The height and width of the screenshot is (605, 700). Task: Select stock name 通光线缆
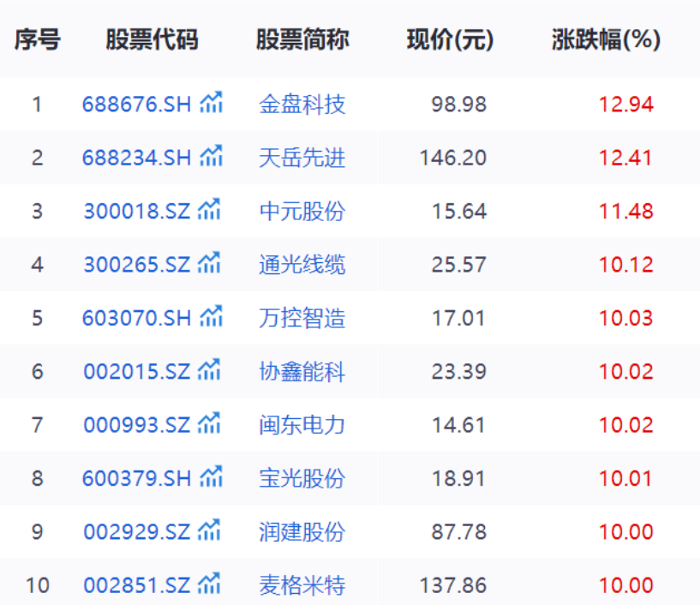302,264
